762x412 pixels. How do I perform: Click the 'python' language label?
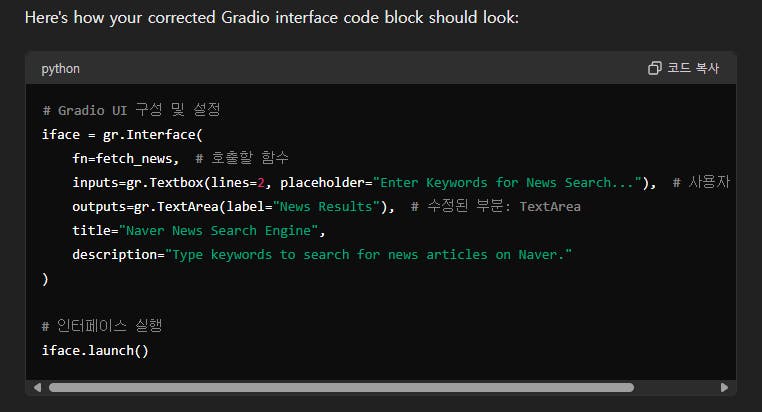pyautogui.click(x=60, y=69)
